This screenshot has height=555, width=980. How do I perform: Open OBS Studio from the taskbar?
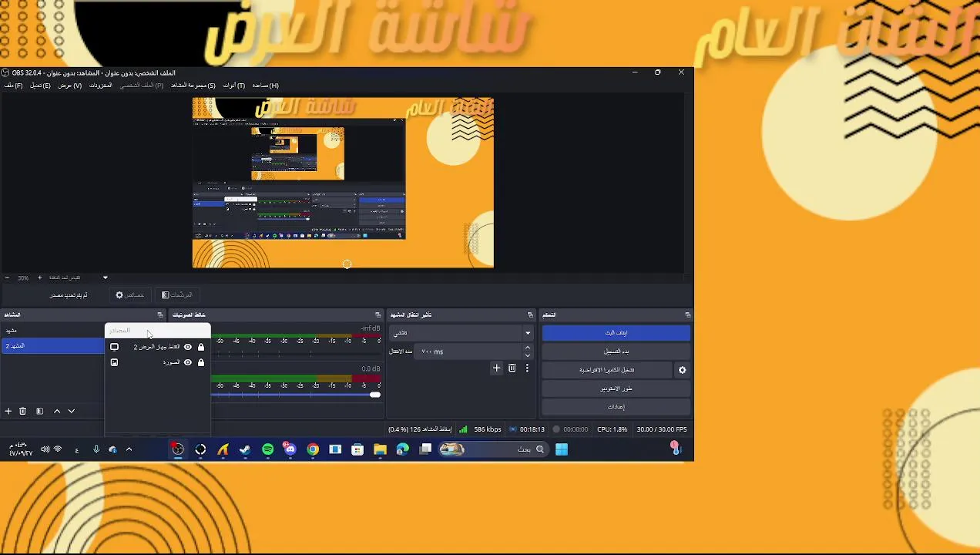[x=178, y=449]
